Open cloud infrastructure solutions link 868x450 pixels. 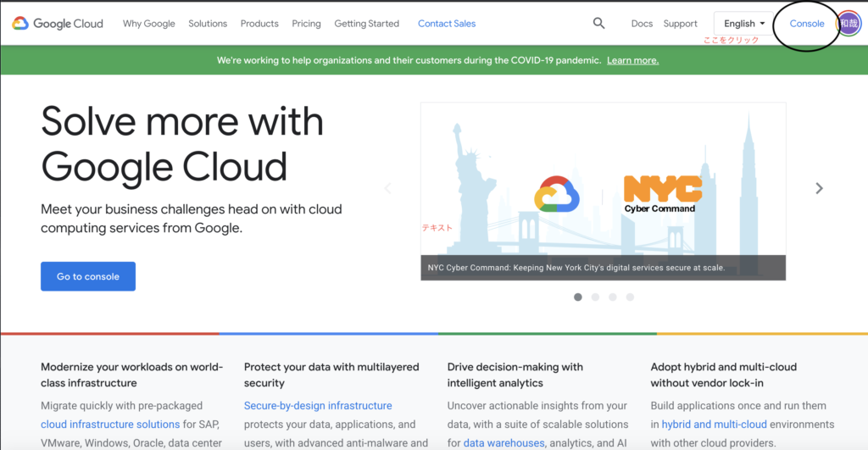click(x=110, y=425)
